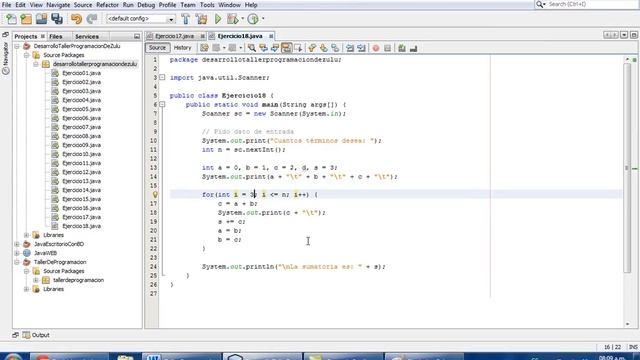Viewport: 640px width, 360px height.
Task: Collapse desarrollotallerprogramaciondezulu package node
Action: (36, 64)
